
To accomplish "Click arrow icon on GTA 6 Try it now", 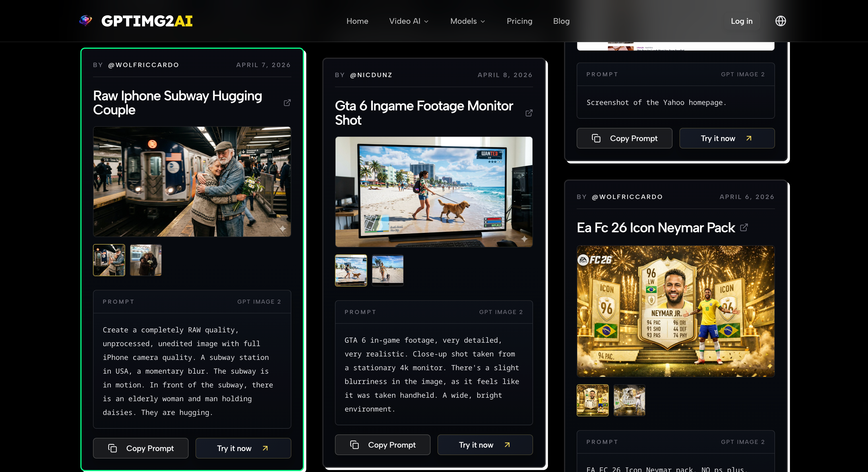I will pyautogui.click(x=507, y=445).
